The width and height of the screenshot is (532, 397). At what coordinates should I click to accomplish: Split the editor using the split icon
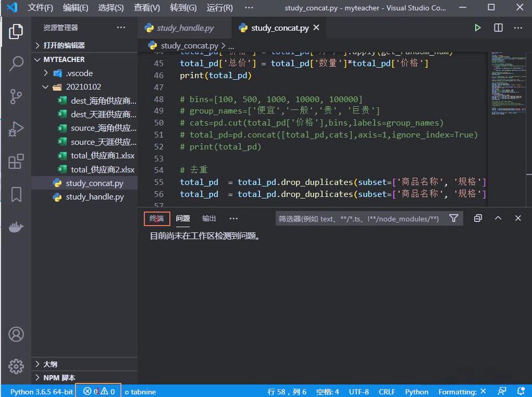(497, 27)
